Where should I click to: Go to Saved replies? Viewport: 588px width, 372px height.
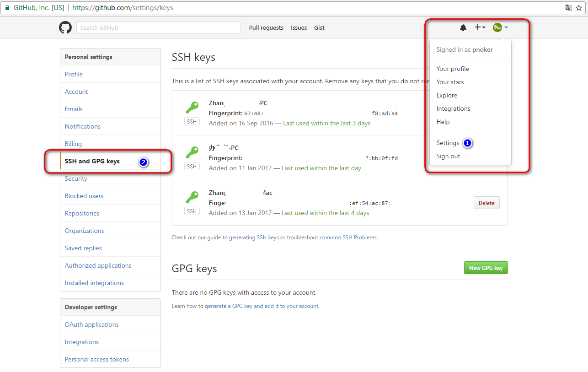tap(110, 248)
